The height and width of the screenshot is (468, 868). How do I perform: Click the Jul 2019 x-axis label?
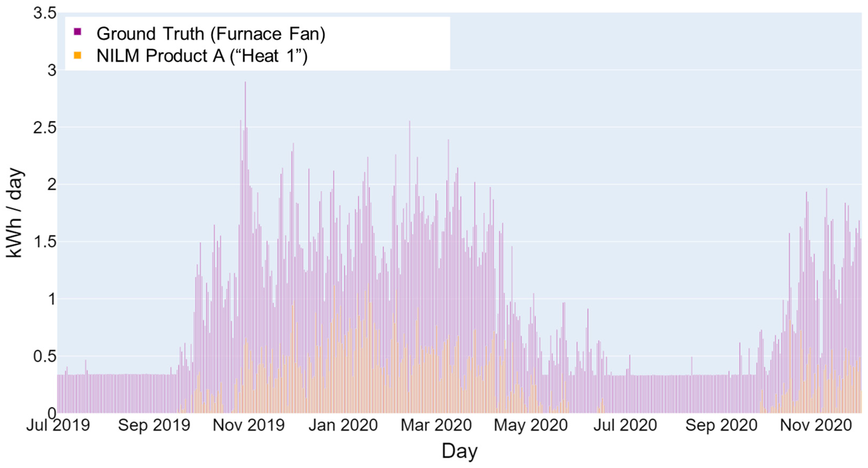point(58,425)
